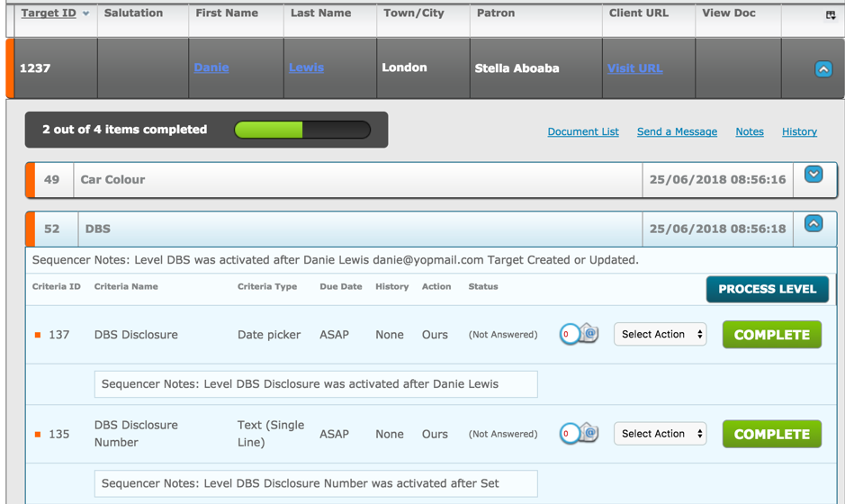Click the London town cell
This screenshot has width=845, height=504.
click(x=404, y=67)
